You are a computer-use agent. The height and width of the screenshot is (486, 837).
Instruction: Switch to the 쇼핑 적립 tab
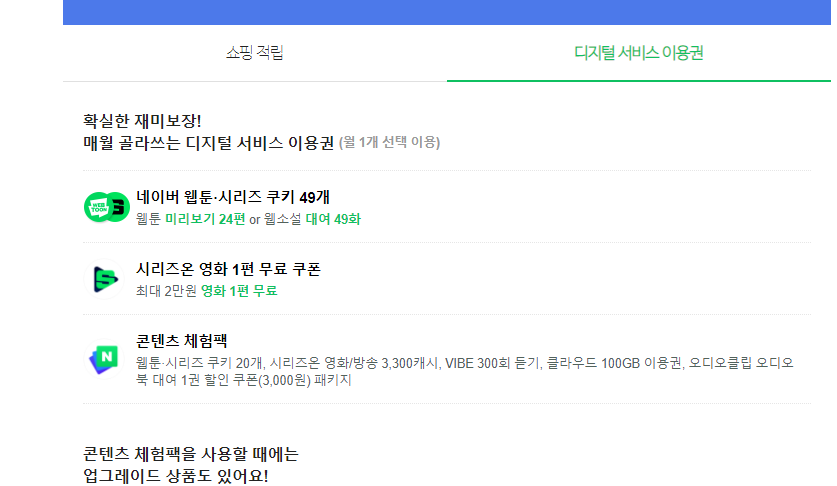point(255,53)
